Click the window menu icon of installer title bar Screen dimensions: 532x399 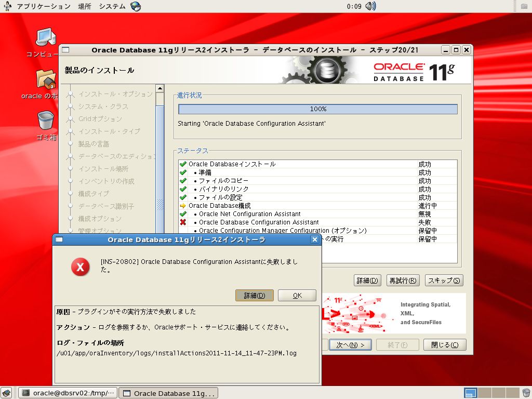[66, 50]
